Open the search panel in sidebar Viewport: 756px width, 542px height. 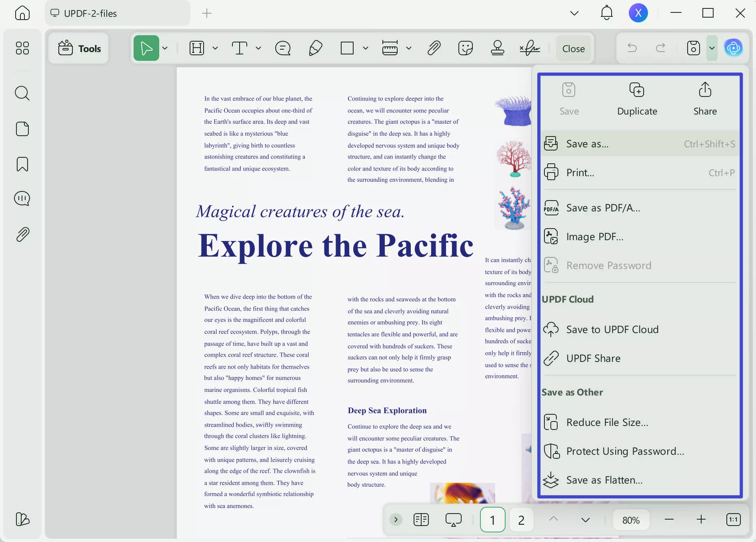pyautogui.click(x=22, y=93)
